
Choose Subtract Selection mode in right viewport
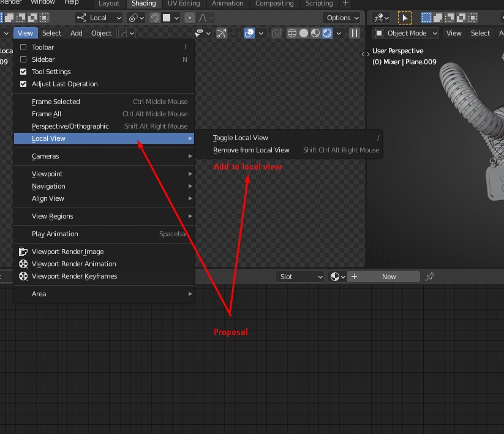[x=449, y=18]
